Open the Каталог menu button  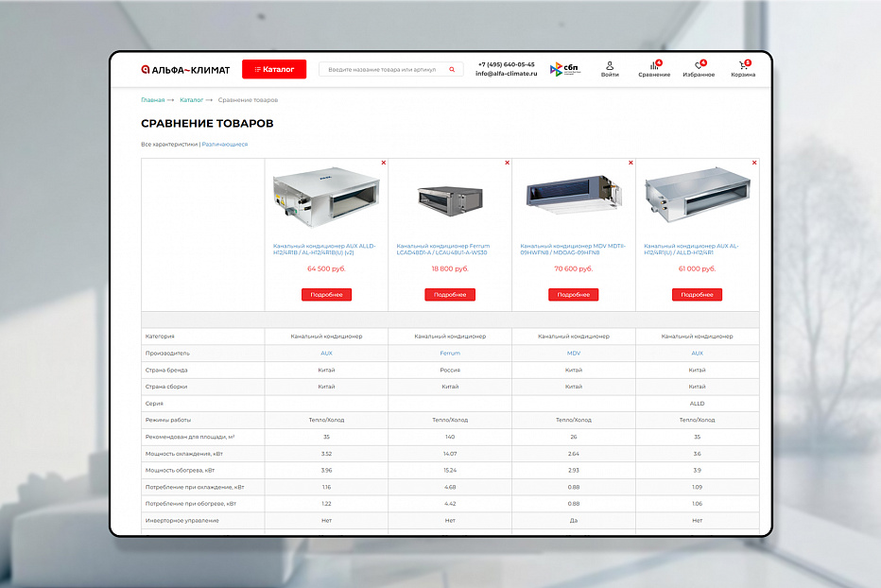click(274, 69)
